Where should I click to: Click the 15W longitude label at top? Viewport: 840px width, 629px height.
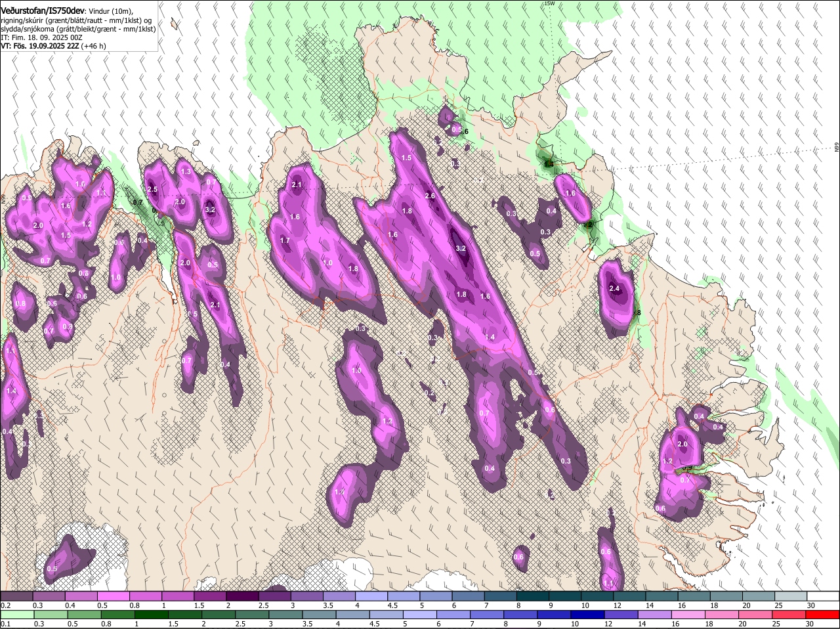tap(549, 3)
